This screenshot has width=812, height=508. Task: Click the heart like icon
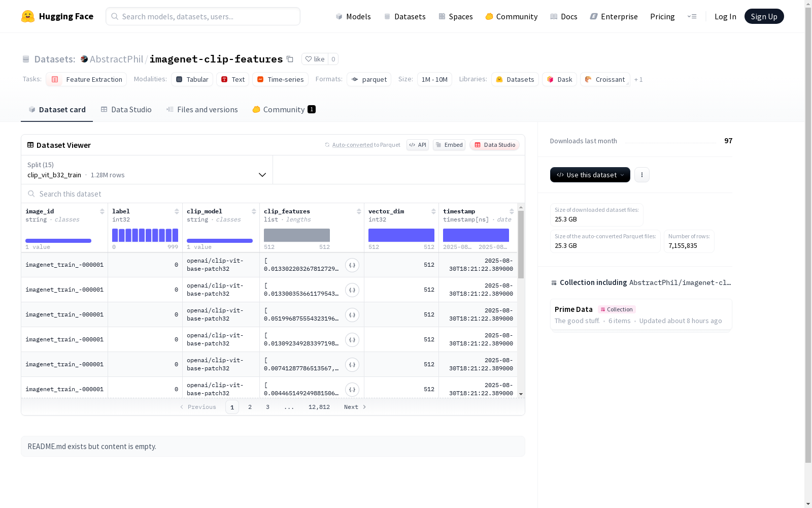[x=309, y=59]
